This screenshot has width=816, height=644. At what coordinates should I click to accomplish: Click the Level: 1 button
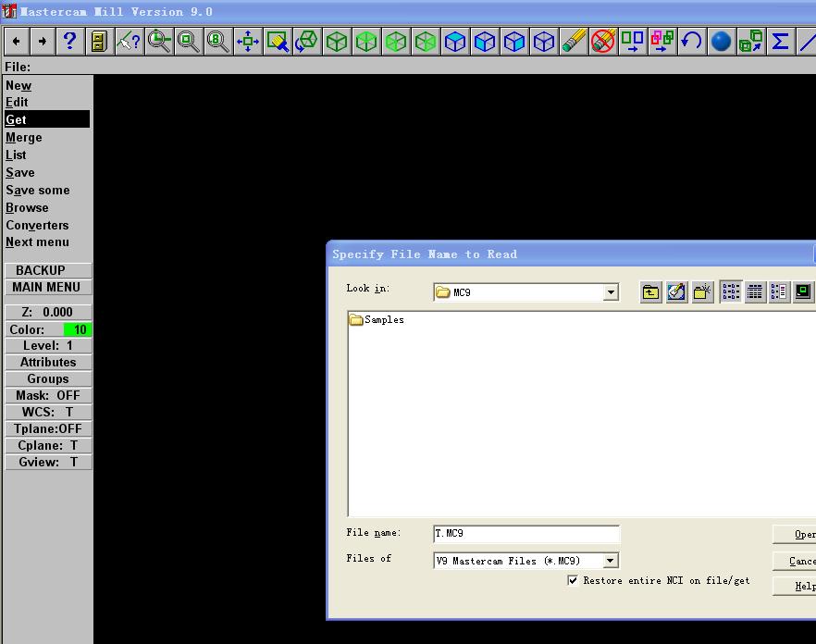pyautogui.click(x=48, y=346)
